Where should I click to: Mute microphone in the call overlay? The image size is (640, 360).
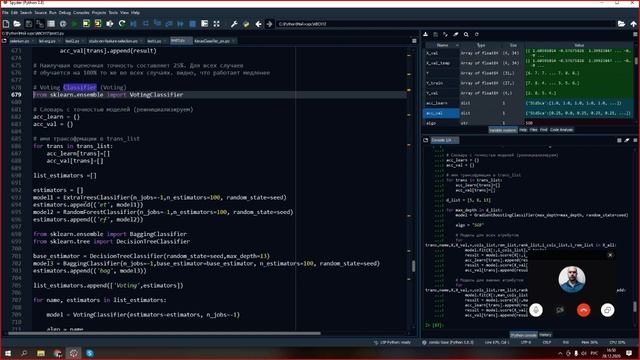pyautogui.click(x=536, y=310)
